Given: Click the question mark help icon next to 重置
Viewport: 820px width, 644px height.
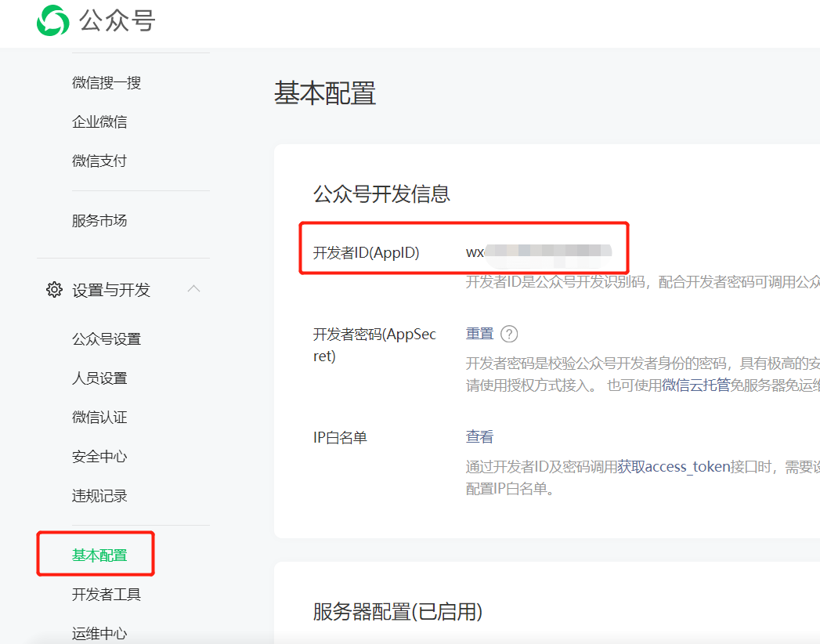Looking at the screenshot, I should point(509,334).
